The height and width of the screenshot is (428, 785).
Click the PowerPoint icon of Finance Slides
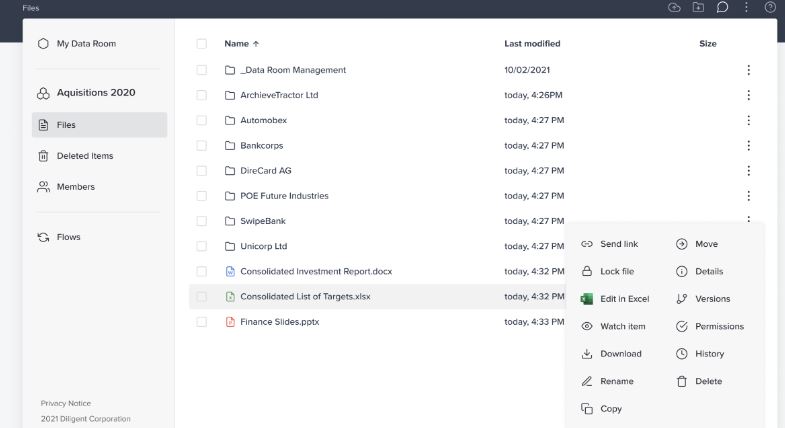(x=230, y=321)
